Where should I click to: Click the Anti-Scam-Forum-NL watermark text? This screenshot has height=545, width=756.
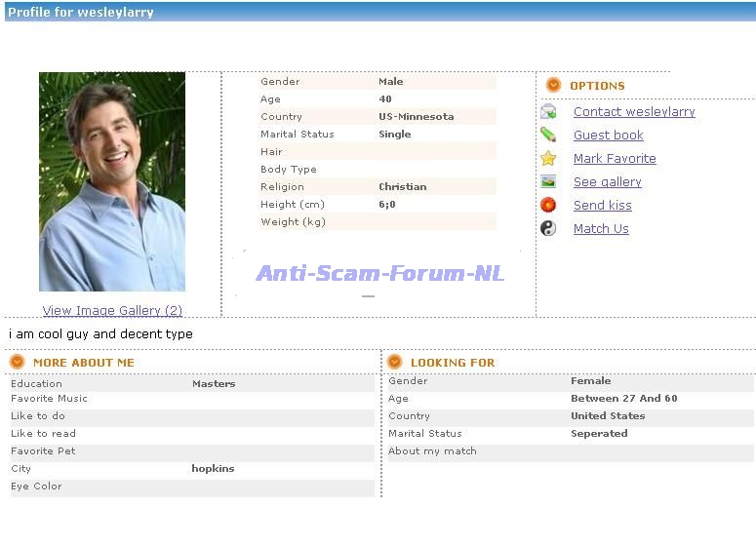[x=379, y=274]
